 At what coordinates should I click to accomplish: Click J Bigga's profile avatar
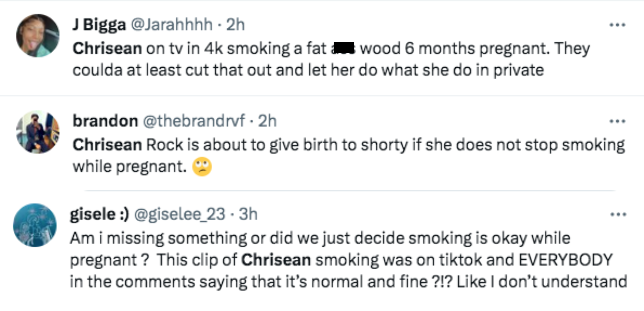pos(38,36)
